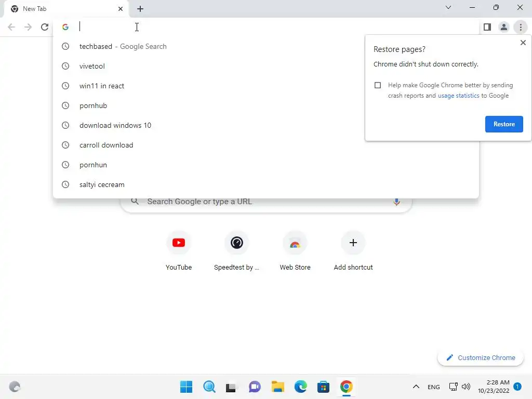Click the magnifier icon in search box

point(135,201)
